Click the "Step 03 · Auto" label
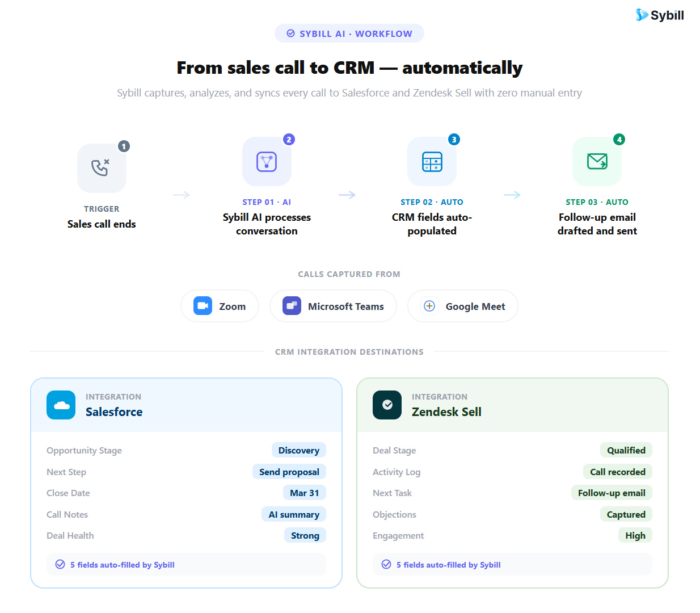The width and height of the screenshot is (700, 613). click(597, 202)
